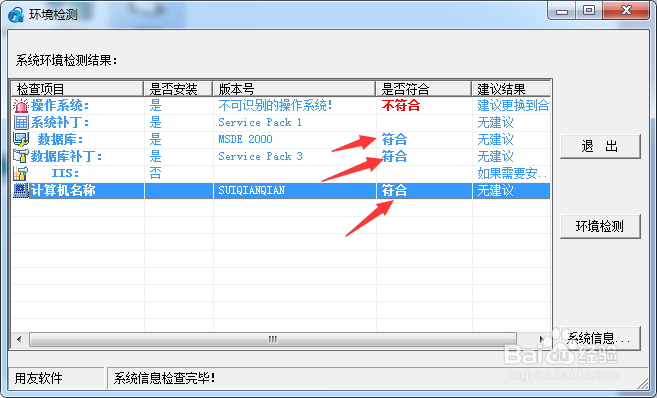Click 是 in the 操作系统 row

click(155, 105)
